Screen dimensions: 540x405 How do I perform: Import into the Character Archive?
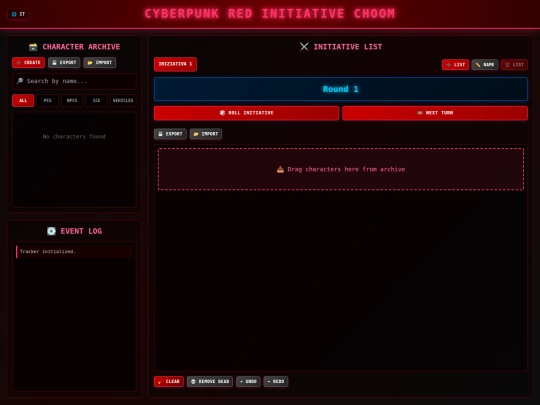(100, 62)
